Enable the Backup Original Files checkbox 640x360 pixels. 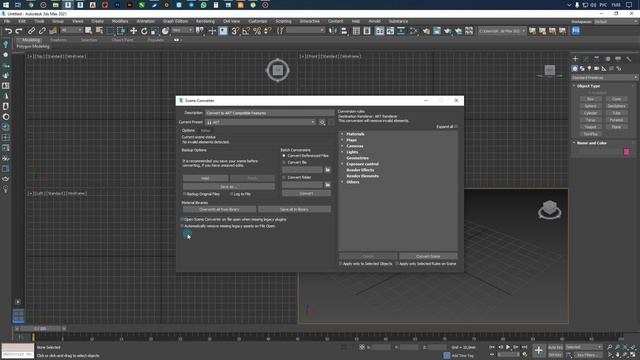(x=184, y=194)
